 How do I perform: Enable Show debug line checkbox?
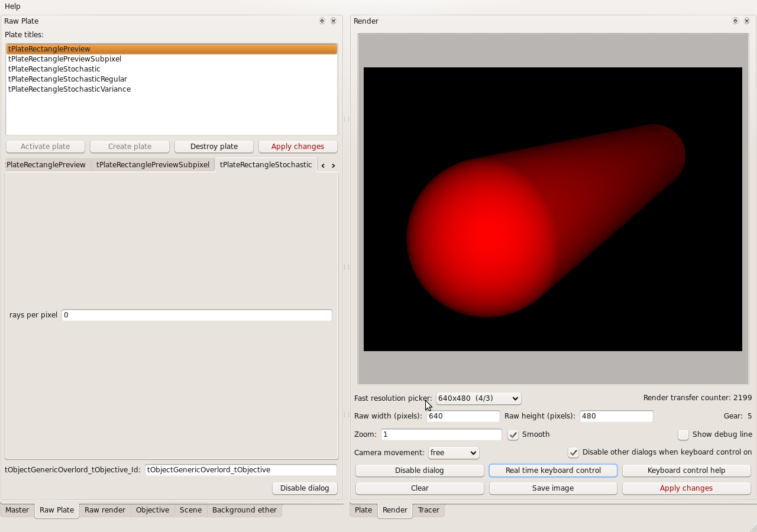click(684, 435)
